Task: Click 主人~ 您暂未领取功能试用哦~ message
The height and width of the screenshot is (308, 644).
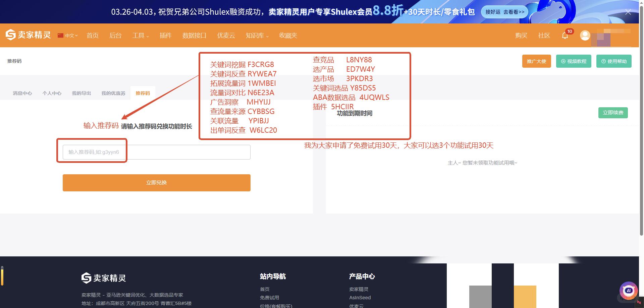Action: (x=482, y=163)
